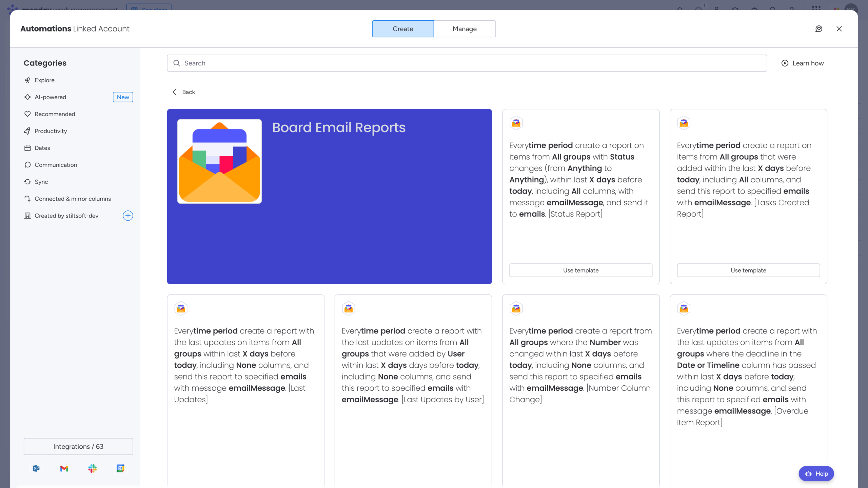This screenshot has height=488, width=868.
Task: Click the Sync arrows icon
Action: point(27,182)
